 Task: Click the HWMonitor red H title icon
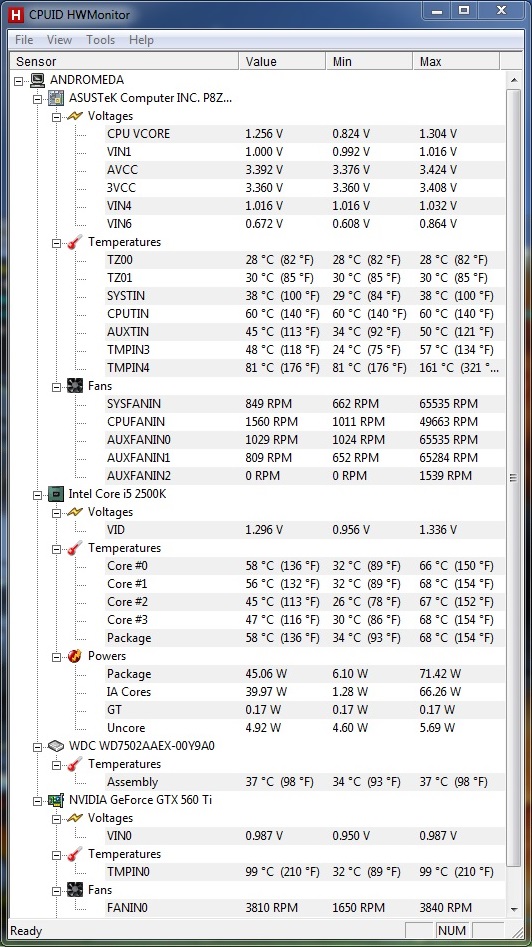[x=18, y=14]
